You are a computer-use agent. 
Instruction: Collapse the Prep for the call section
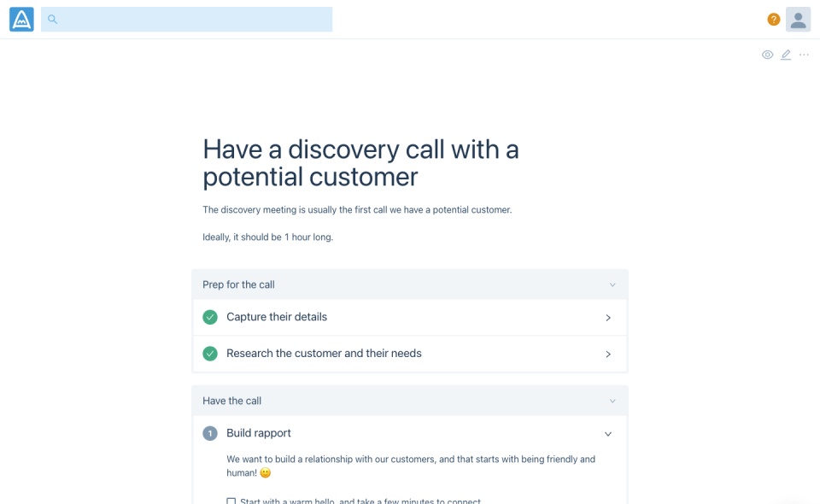click(x=612, y=285)
